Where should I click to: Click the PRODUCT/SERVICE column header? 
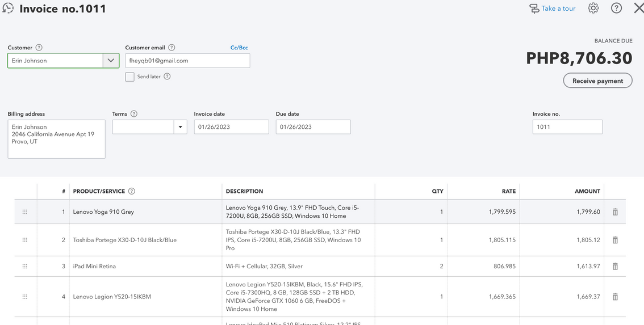[99, 191]
